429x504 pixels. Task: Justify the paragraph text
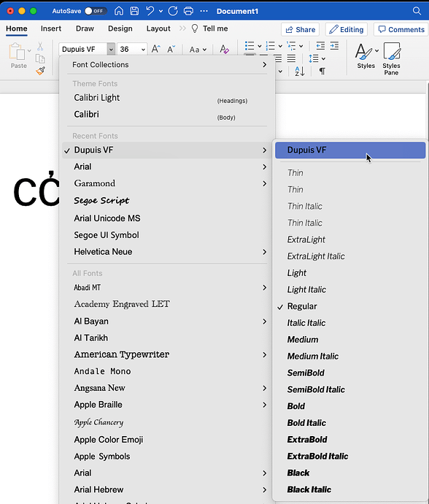[291, 58]
